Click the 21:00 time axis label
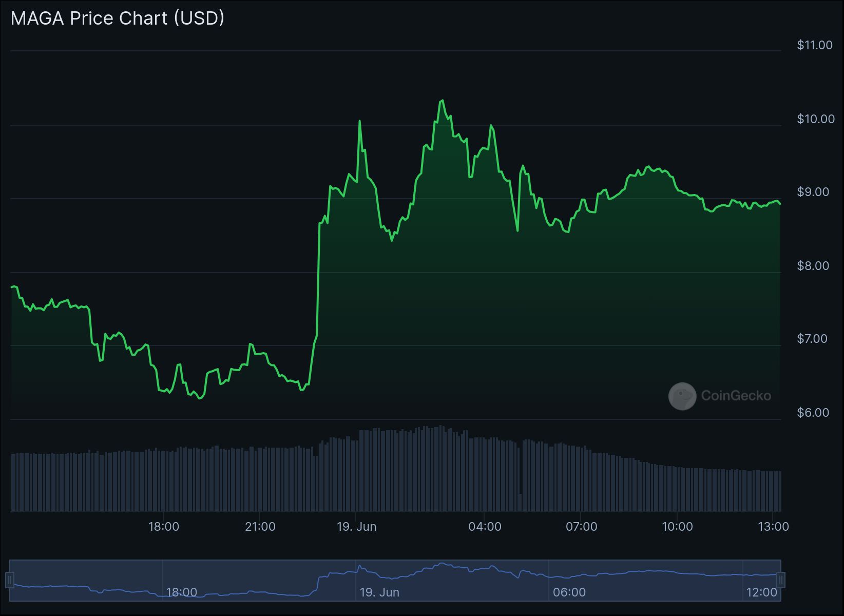The height and width of the screenshot is (616, 844). [x=260, y=527]
